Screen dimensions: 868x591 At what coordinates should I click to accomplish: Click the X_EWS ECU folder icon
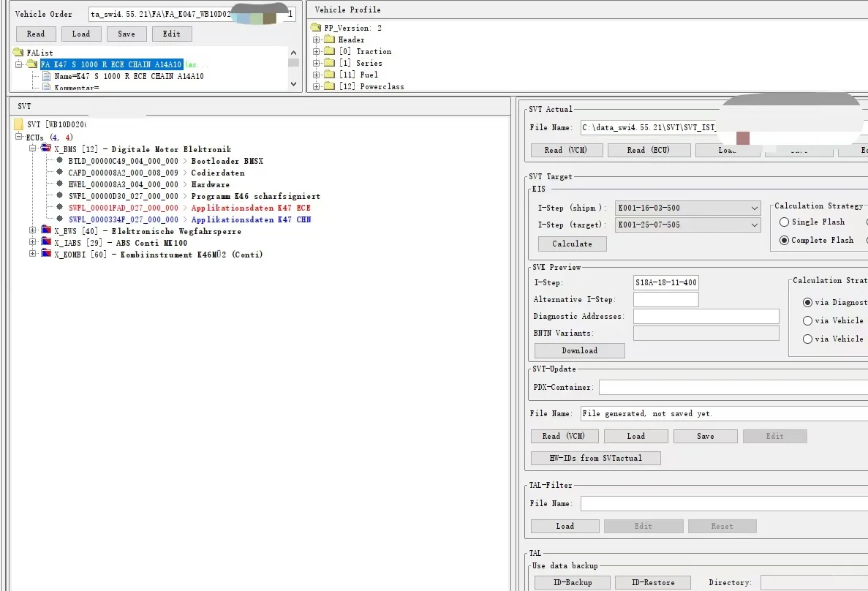point(46,230)
